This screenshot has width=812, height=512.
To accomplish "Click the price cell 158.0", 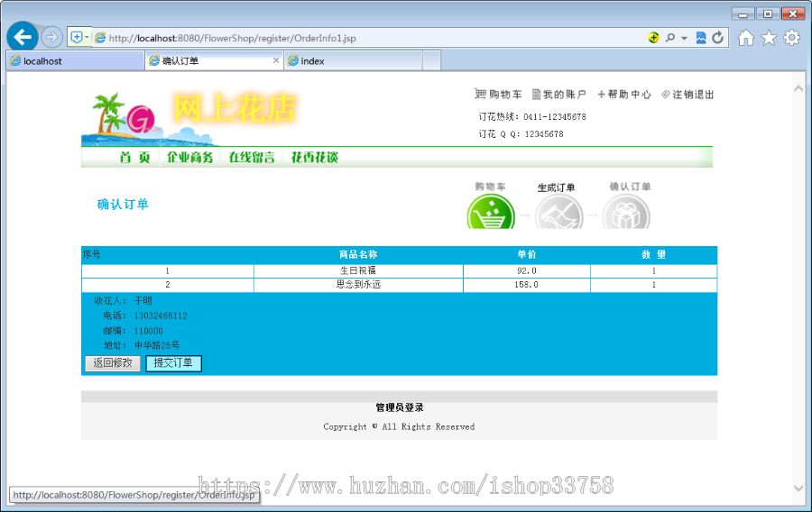I will pos(527,285).
